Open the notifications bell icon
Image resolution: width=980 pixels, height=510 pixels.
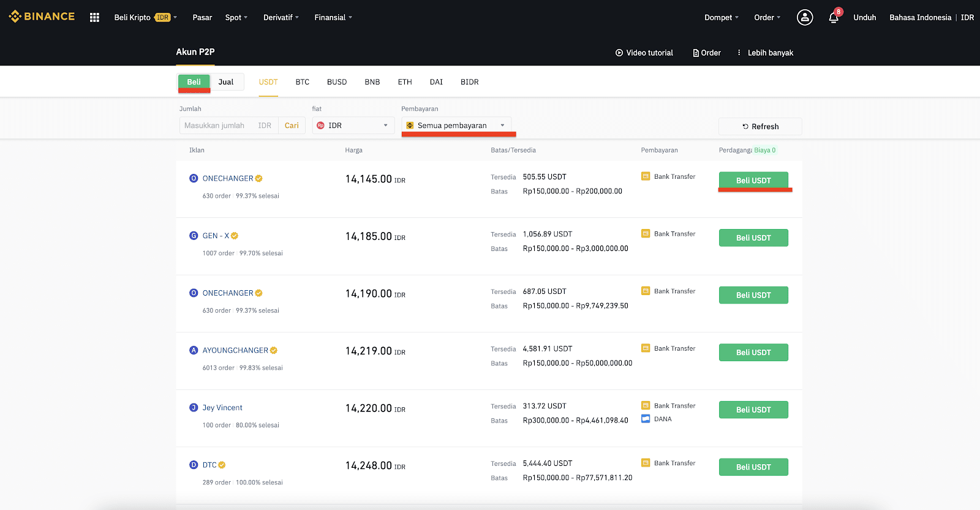tap(834, 17)
